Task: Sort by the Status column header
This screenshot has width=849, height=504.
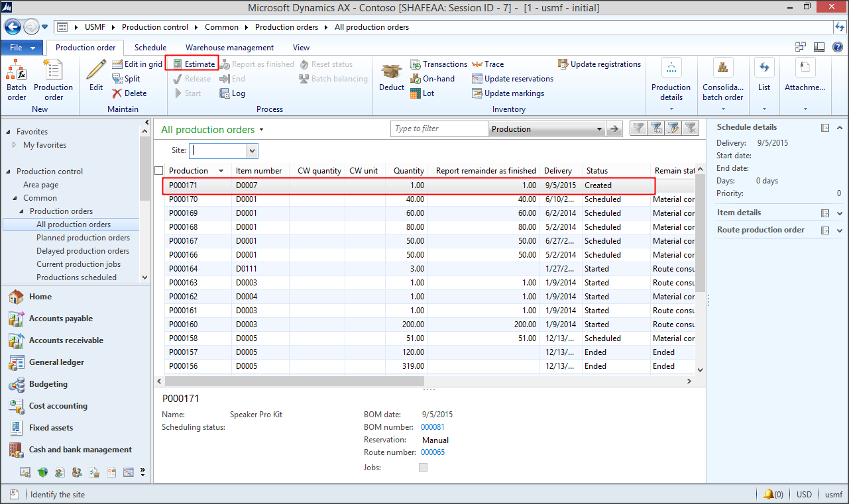Action: (614, 171)
